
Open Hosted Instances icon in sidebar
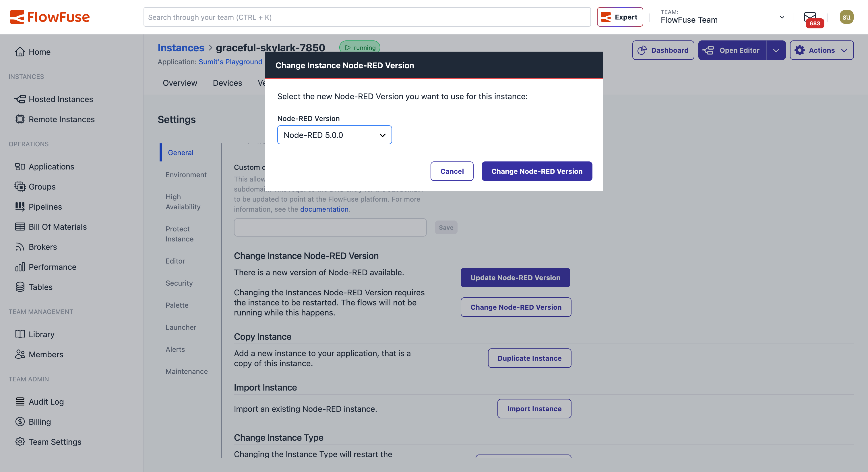20,99
